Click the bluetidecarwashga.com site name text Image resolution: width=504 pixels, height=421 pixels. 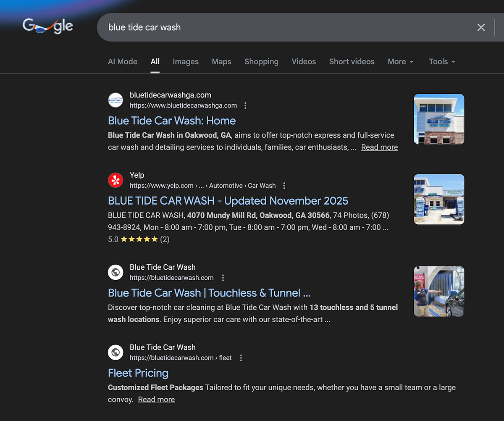click(171, 95)
